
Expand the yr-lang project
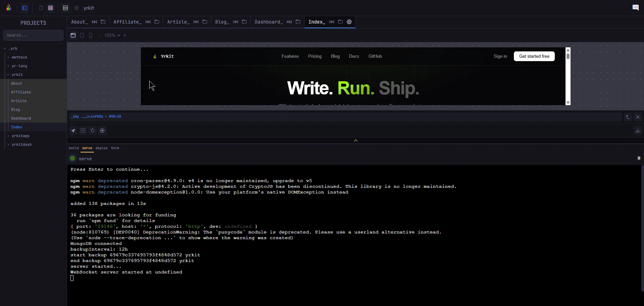(8, 66)
